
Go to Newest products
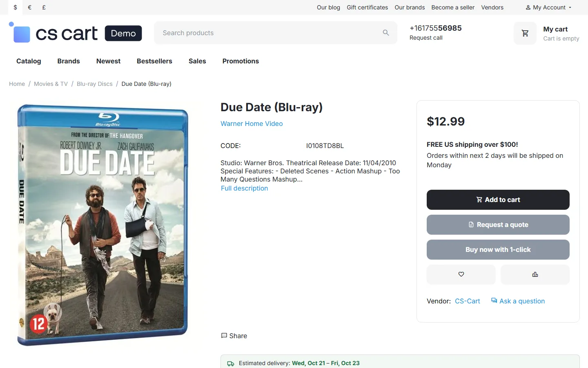click(x=108, y=61)
